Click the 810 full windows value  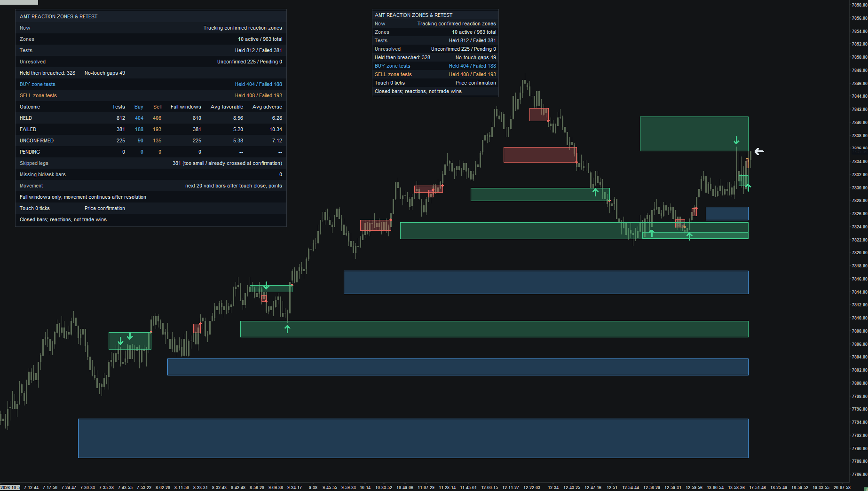tap(197, 118)
